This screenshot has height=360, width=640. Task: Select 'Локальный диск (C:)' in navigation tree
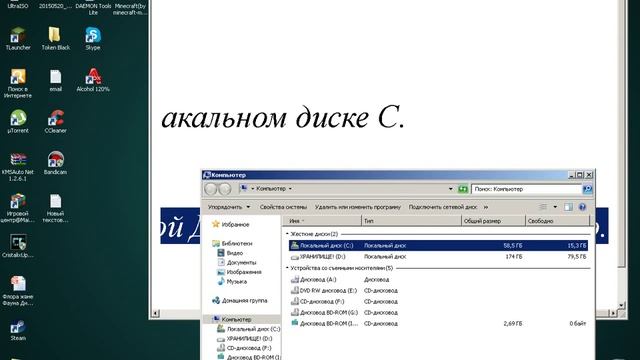click(249, 329)
